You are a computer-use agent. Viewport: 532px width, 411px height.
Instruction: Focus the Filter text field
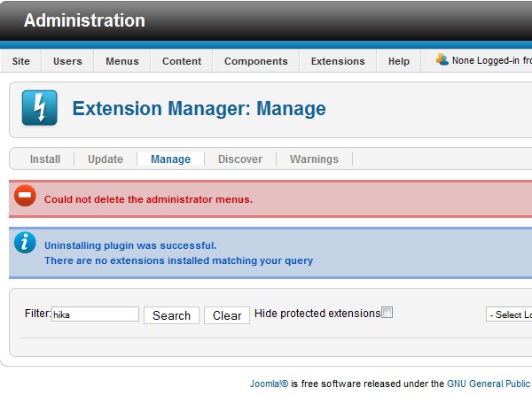95,314
